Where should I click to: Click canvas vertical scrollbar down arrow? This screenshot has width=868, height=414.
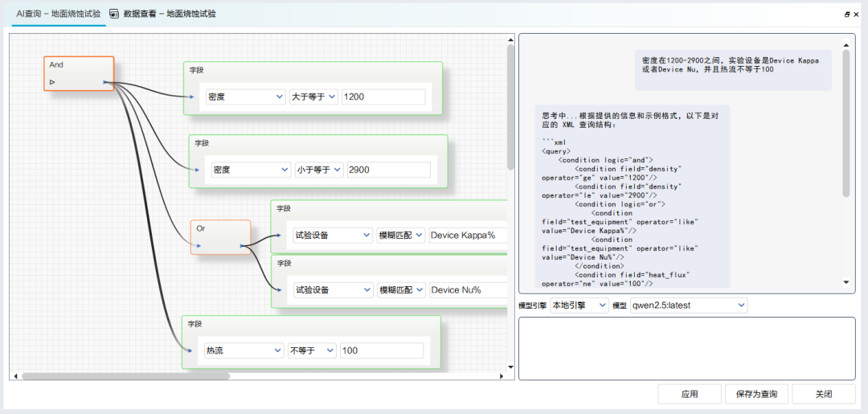tap(510, 367)
